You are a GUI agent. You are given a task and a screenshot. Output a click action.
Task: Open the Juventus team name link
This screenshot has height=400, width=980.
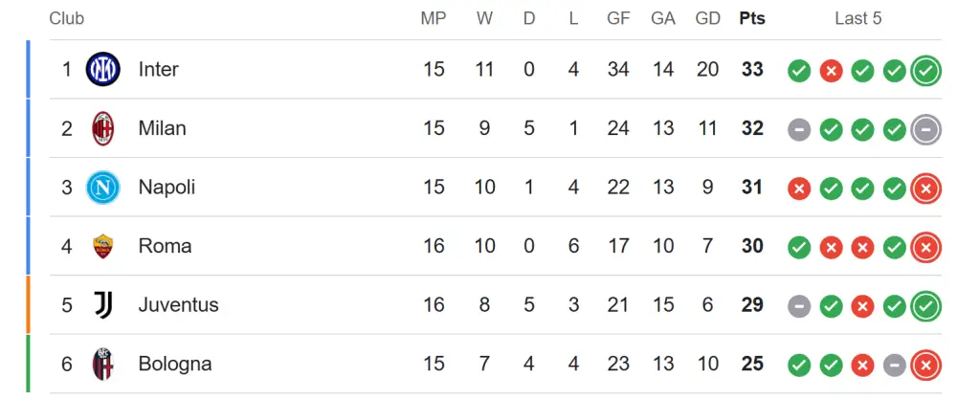point(178,305)
